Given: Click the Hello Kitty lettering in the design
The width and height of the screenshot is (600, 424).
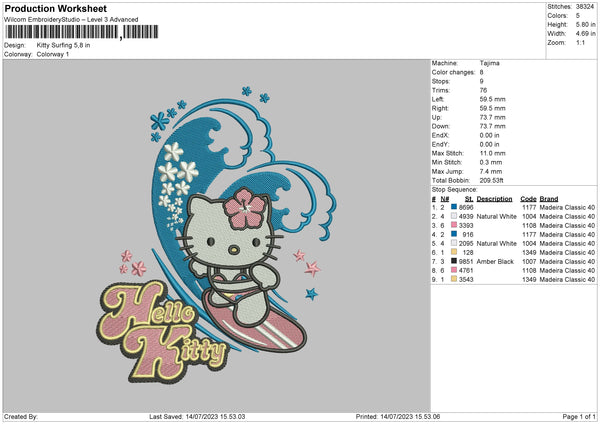Looking at the screenshot, I should point(160,330).
